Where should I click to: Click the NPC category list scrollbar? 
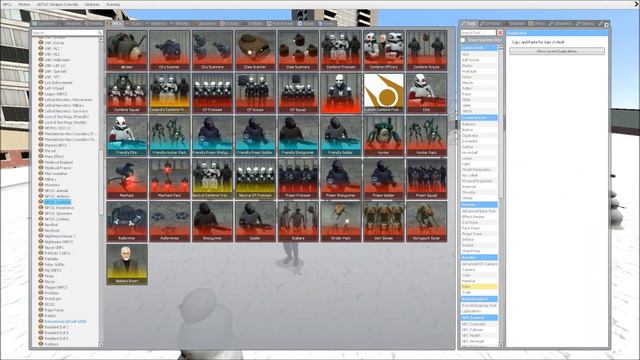pos(101,182)
